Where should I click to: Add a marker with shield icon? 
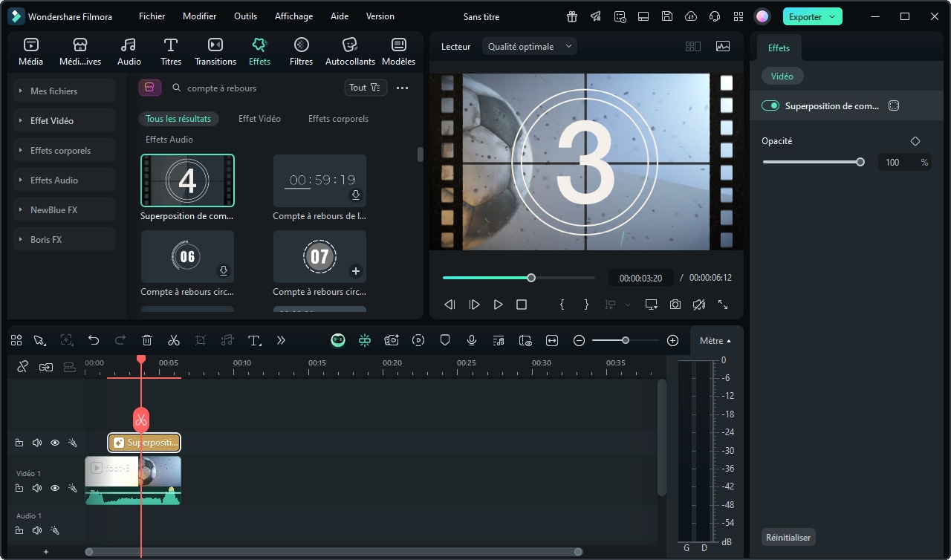click(x=445, y=340)
